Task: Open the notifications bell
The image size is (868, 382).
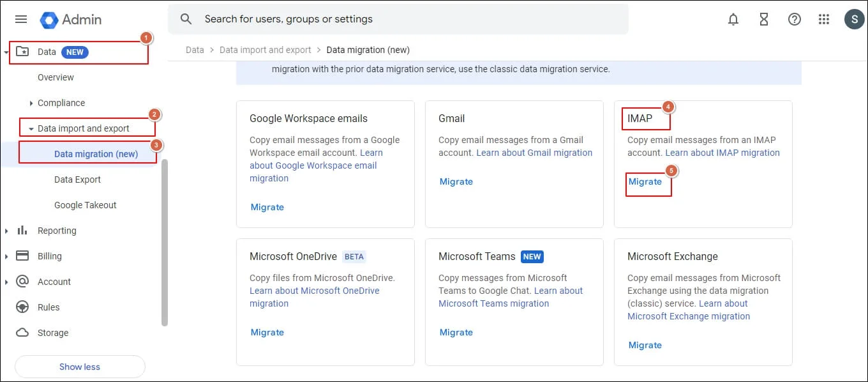Action: [733, 19]
